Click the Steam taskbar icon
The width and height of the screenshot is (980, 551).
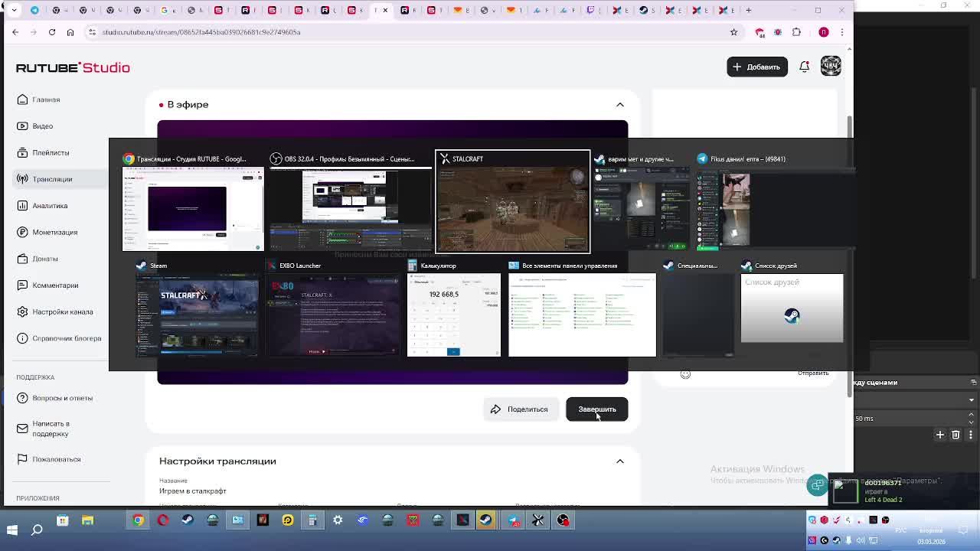click(188, 520)
